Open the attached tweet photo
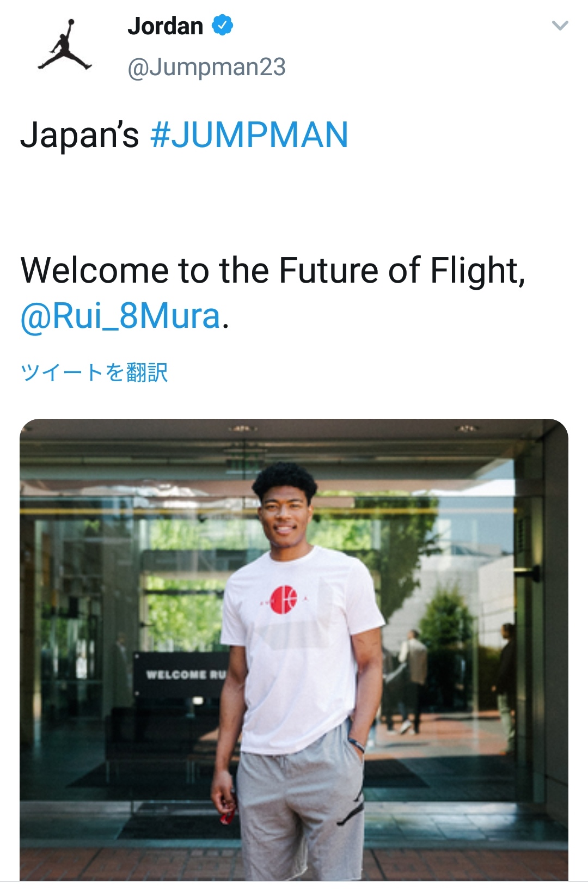 click(294, 648)
